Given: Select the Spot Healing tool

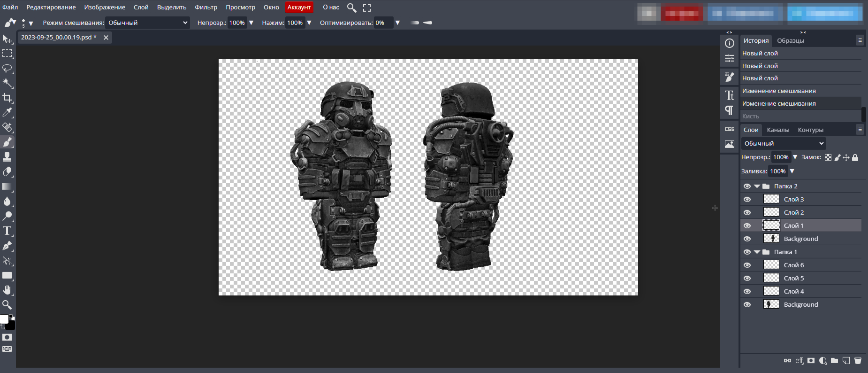Looking at the screenshot, I should pos(7,127).
